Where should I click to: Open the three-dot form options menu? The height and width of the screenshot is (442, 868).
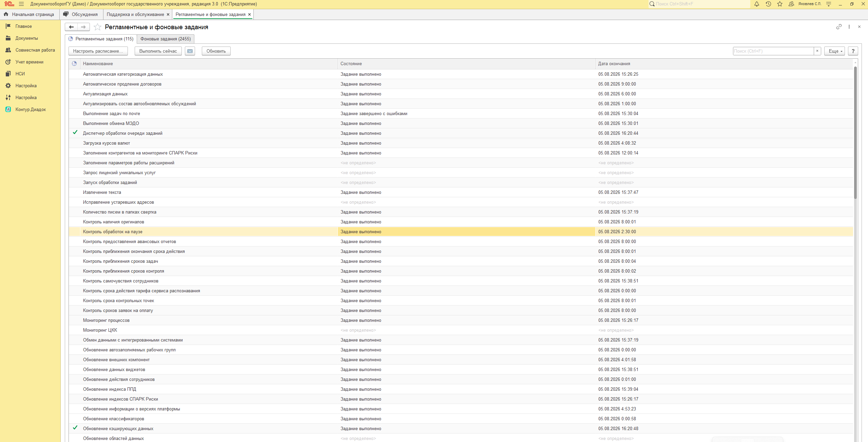(849, 26)
